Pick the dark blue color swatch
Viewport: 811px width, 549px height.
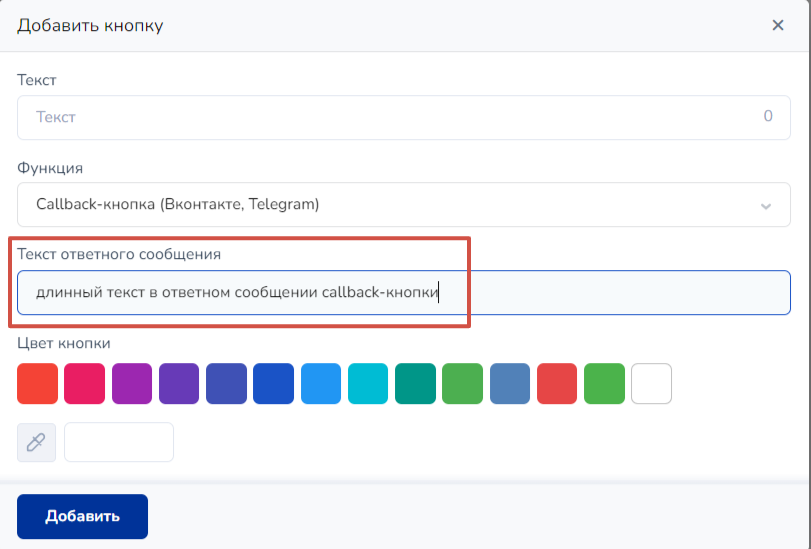tap(274, 383)
